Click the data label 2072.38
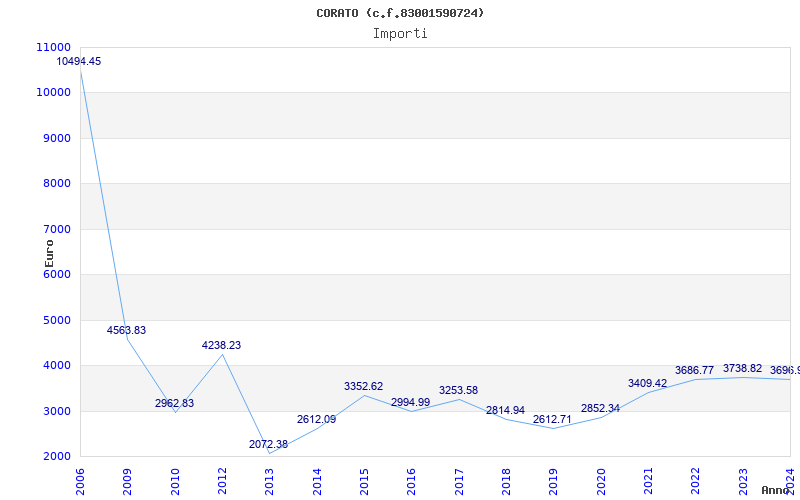 click(x=268, y=444)
